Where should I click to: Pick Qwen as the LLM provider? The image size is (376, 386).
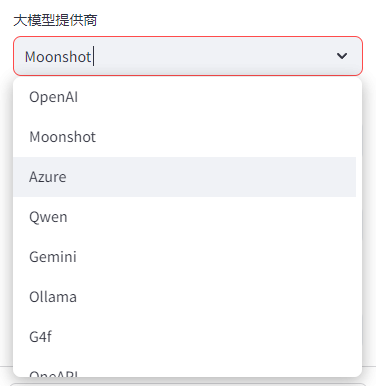(184, 217)
